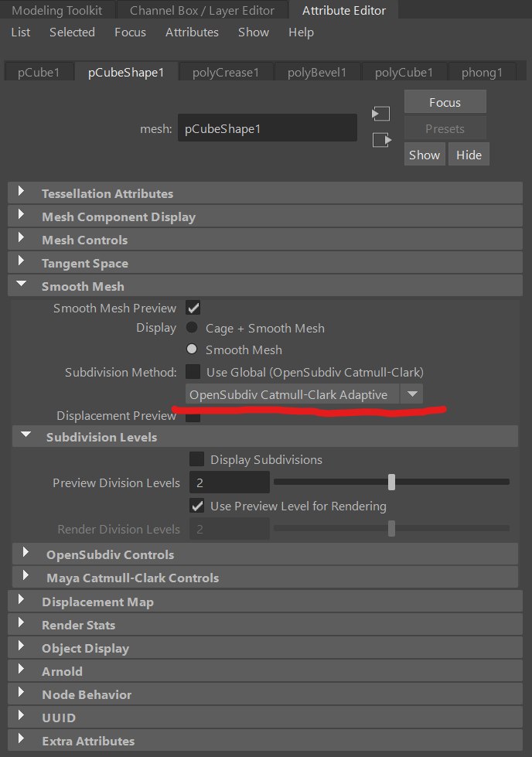
Task: Switch to Channel Box / Layer Editor tab
Action: tap(202, 10)
